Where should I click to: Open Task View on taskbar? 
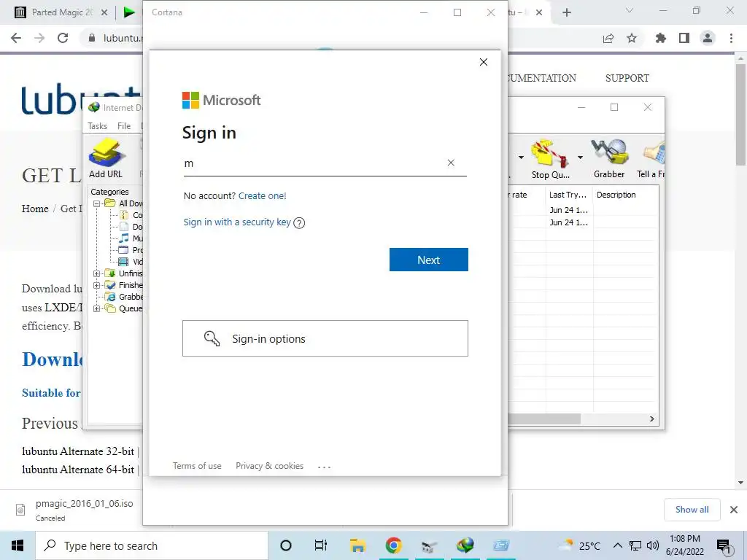point(321,545)
